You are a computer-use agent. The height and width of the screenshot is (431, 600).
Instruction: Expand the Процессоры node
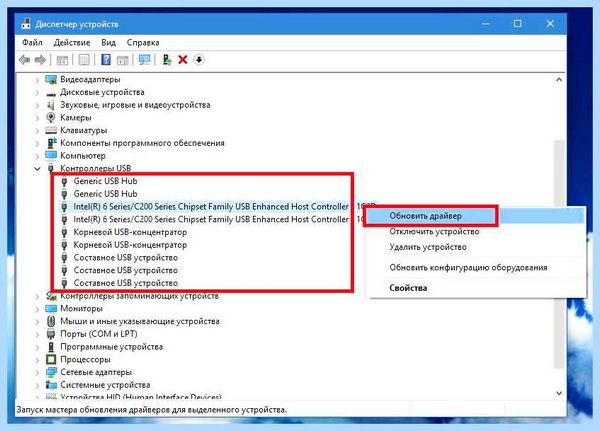pyautogui.click(x=37, y=359)
